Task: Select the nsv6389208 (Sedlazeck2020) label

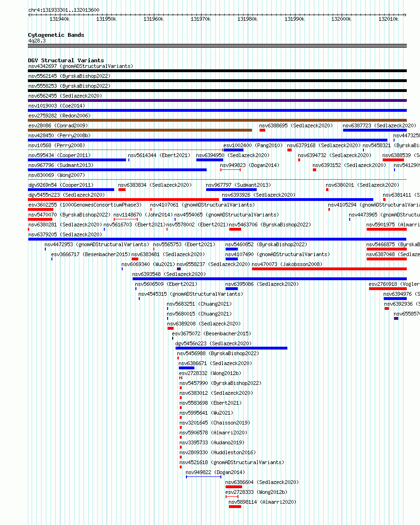Action: tap(204, 324)
